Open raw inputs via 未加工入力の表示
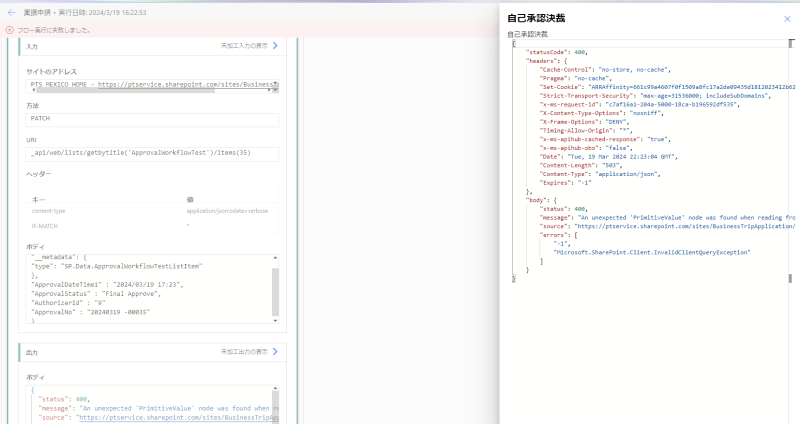 (245, 46)
